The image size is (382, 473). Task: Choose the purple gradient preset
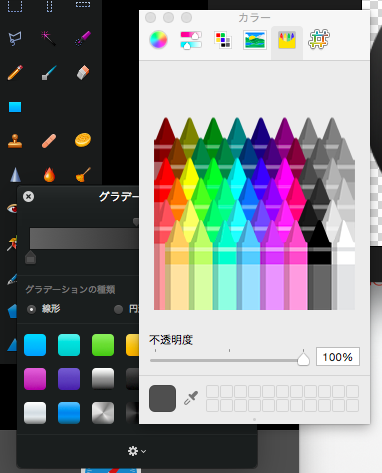[69, 379]
